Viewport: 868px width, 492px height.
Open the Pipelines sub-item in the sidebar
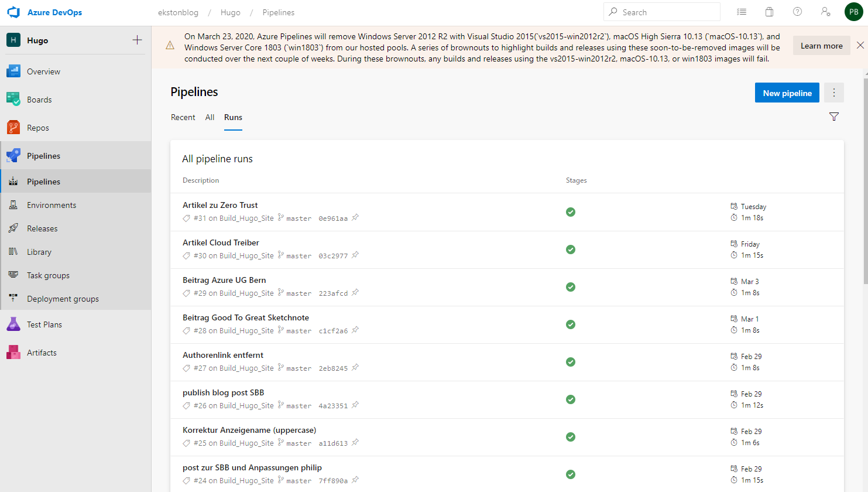coord(76,182)
